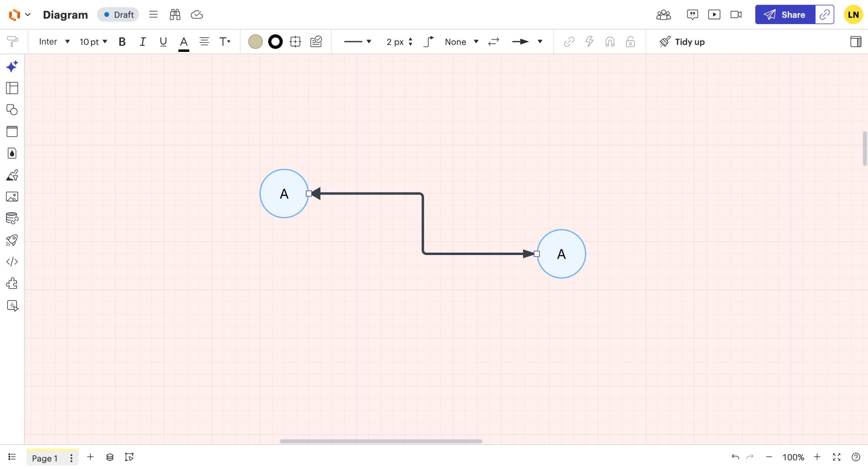Click the puzzle piece integrations icon
This screenshot has width=868, height=469.
tap(12, 284)
